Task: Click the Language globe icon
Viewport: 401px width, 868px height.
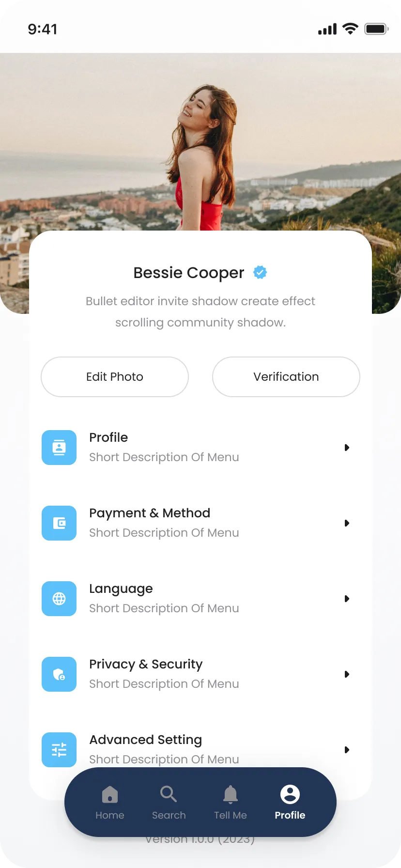Action: (59, 599)
